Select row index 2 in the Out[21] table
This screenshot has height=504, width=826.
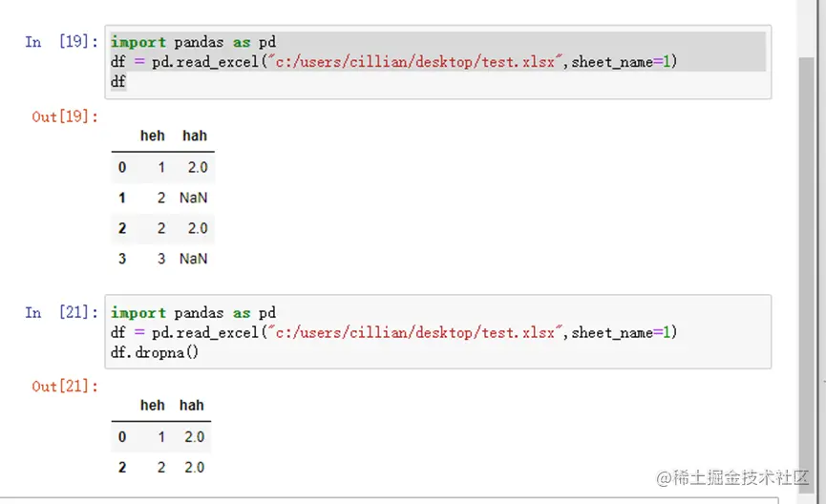coord(122,467)
